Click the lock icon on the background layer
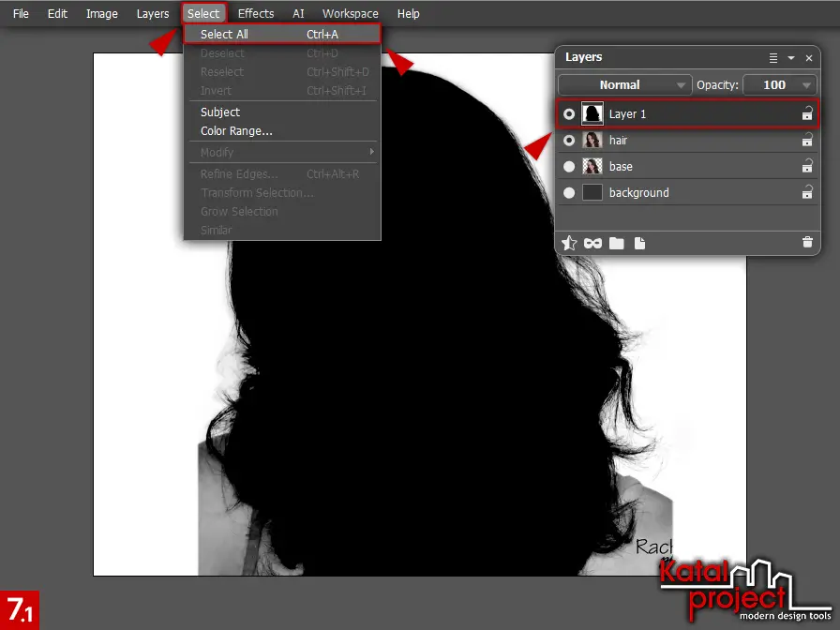The height and width of the screenshot is (630, 840). 807,192
